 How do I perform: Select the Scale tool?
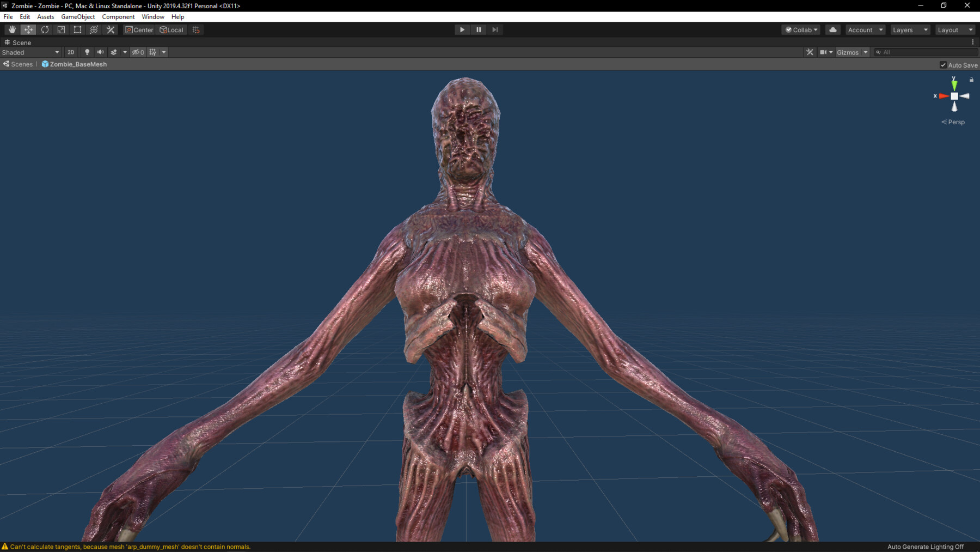(61, 29)
